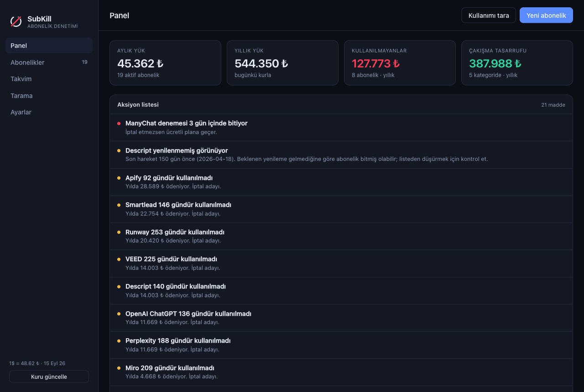
Task: Click the '21 madde' count label
Action: click(553, 105)
